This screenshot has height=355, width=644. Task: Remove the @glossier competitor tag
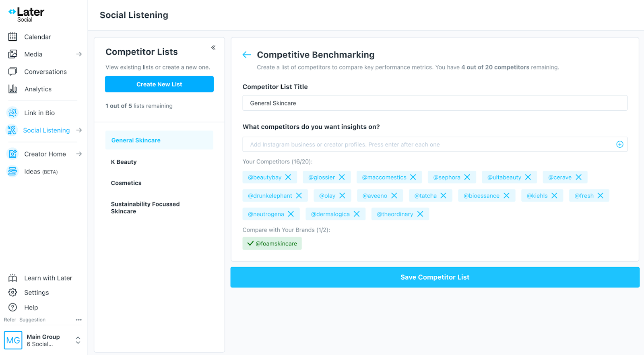point(342,177)
